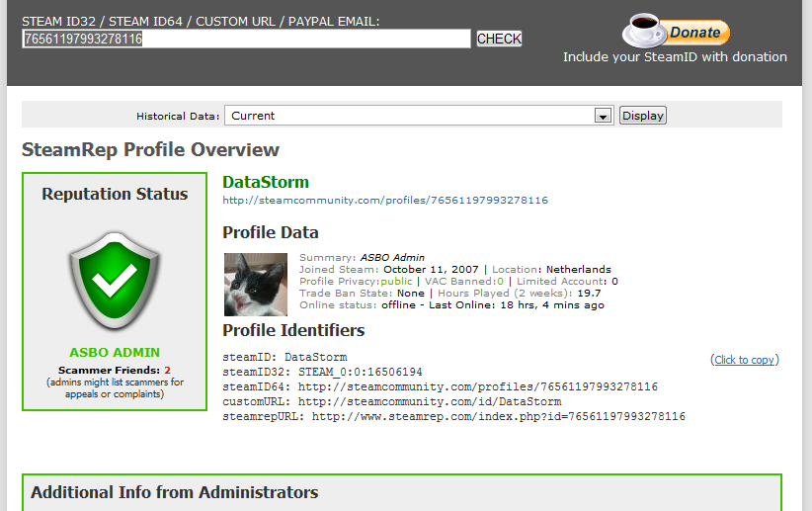This screenshot has width=812, height=511.
Task: Select the customURL id/DataStorm line
Action: tap(391, 401)
